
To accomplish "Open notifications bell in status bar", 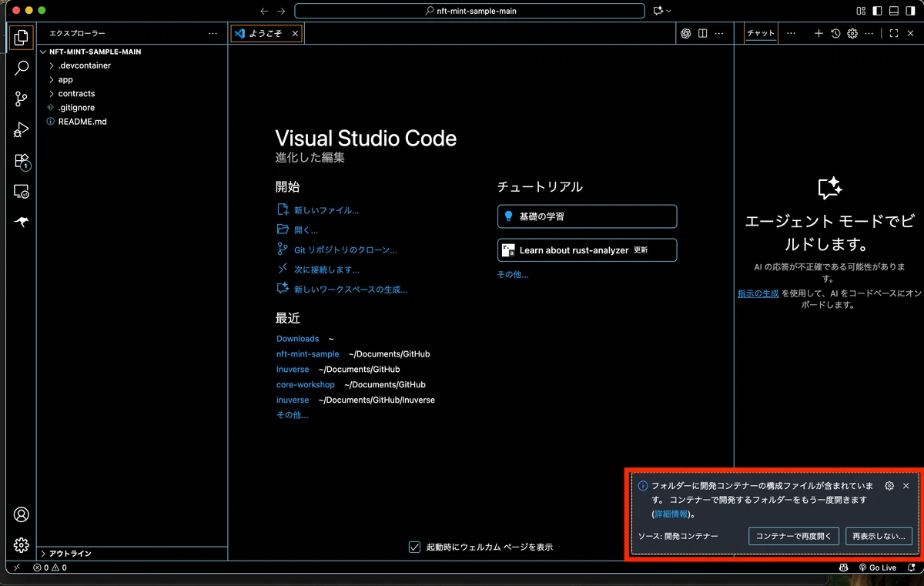I will point(912,568).
